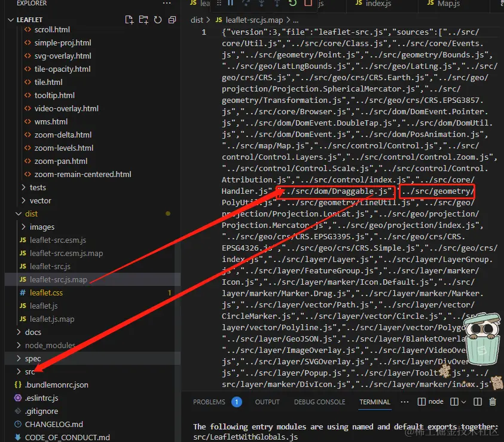Open leaflet.js.map file
The height and width of the screenshot is (442, 504).
click(52, 319)
